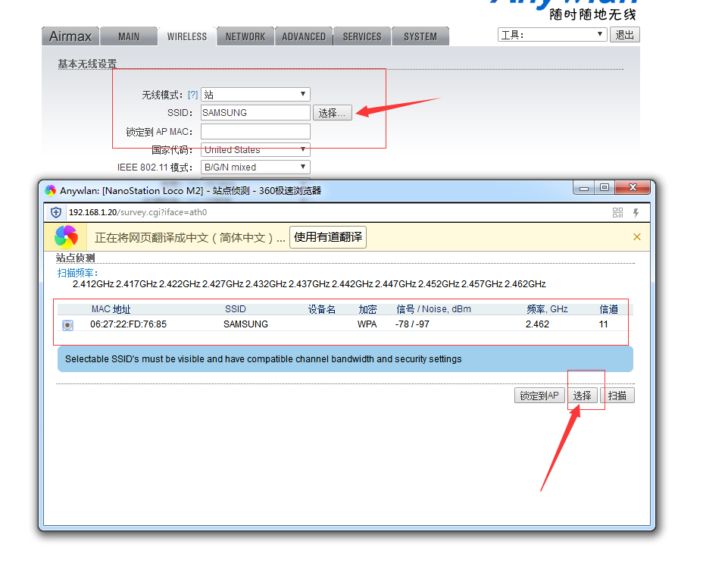Image resolution: width=728 pixels, height=582 pixels.
Task: Click the 扫描 scan button
Action: click(617, 396)
